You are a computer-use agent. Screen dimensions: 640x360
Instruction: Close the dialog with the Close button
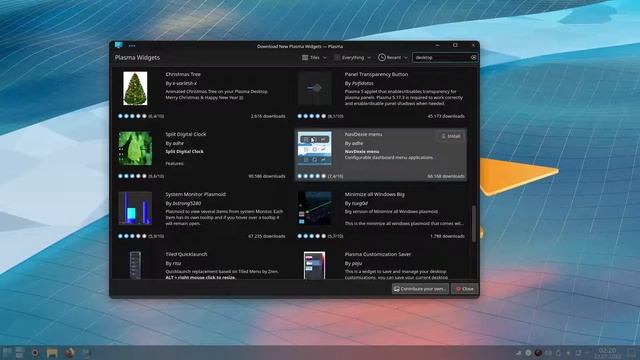[464, 289]
